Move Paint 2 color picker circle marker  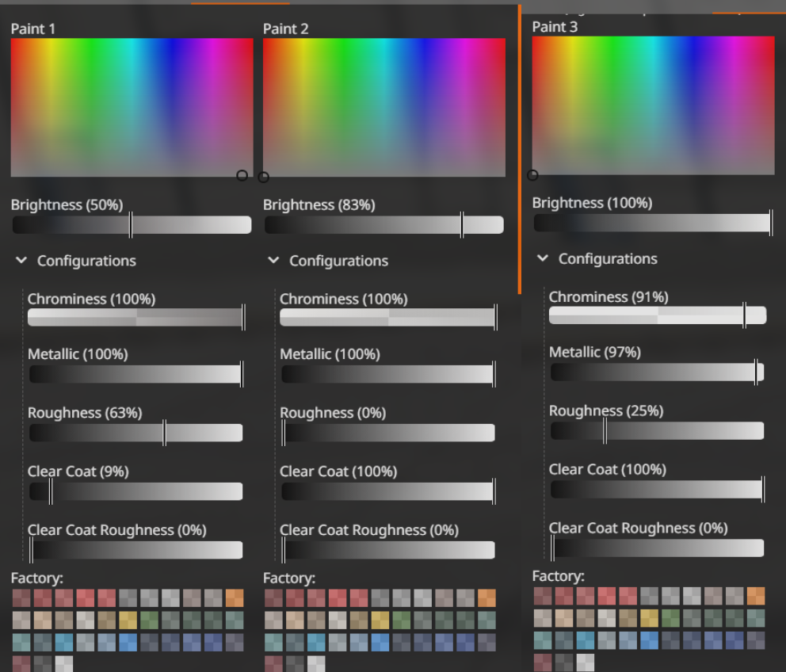coord(263,177)
